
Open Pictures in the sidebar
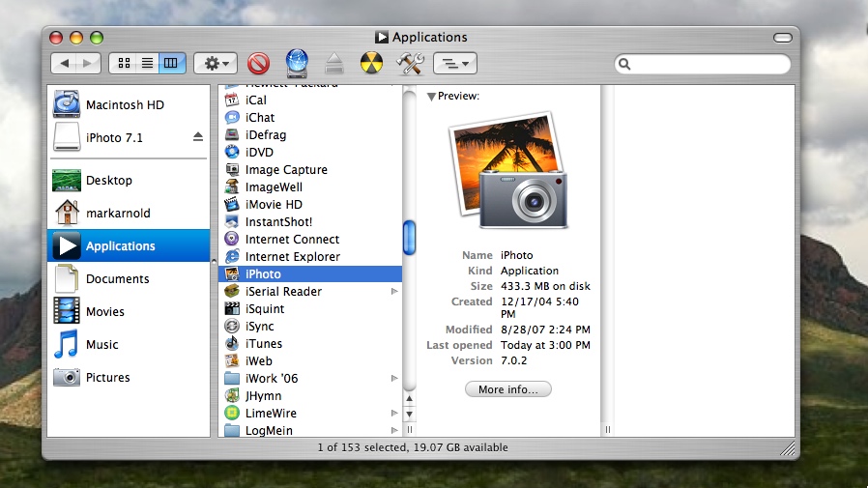click(129, 377)
